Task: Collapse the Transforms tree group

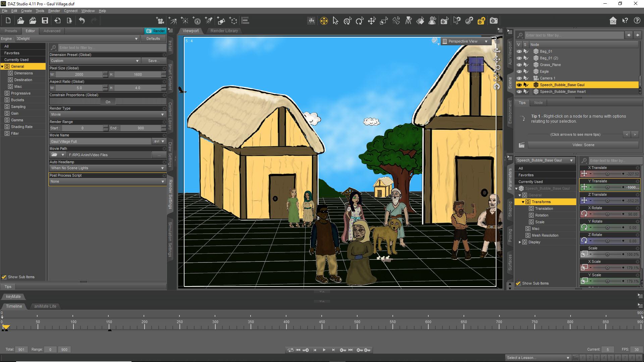Action: point(523,202)
